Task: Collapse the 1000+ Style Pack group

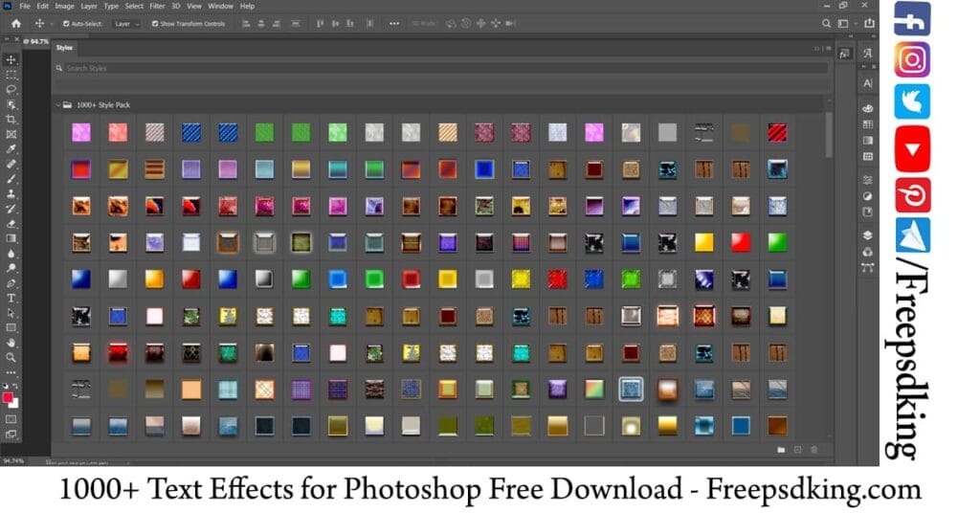Action: click(57, 104)
